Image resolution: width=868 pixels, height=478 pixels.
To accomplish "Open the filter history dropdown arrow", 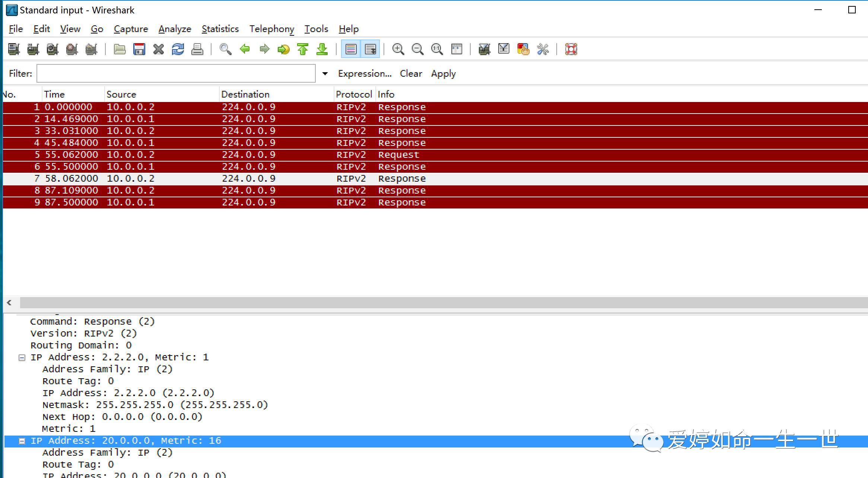I will (325, 74).
